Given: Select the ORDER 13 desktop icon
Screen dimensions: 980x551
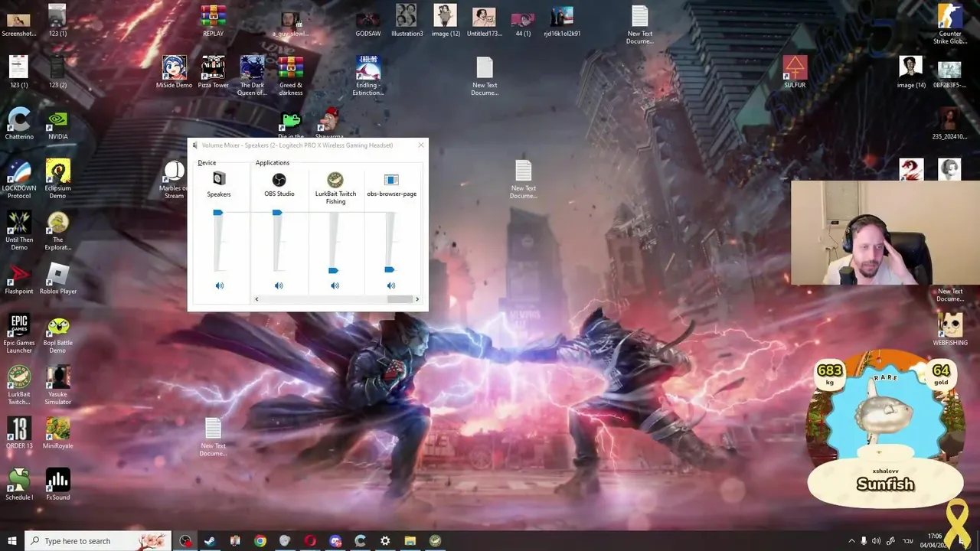Looking at the screenshot, I should tap(19, 433).
